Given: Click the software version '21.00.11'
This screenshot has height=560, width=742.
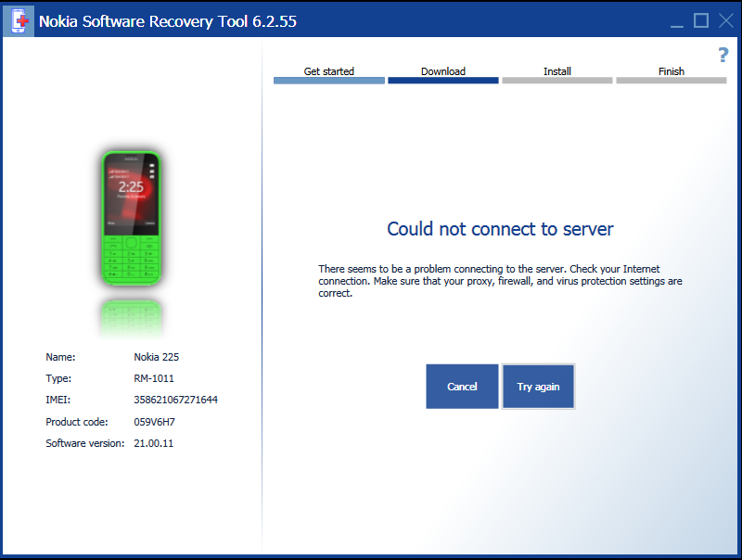Looking at the screenshot, I should (153, 443).
